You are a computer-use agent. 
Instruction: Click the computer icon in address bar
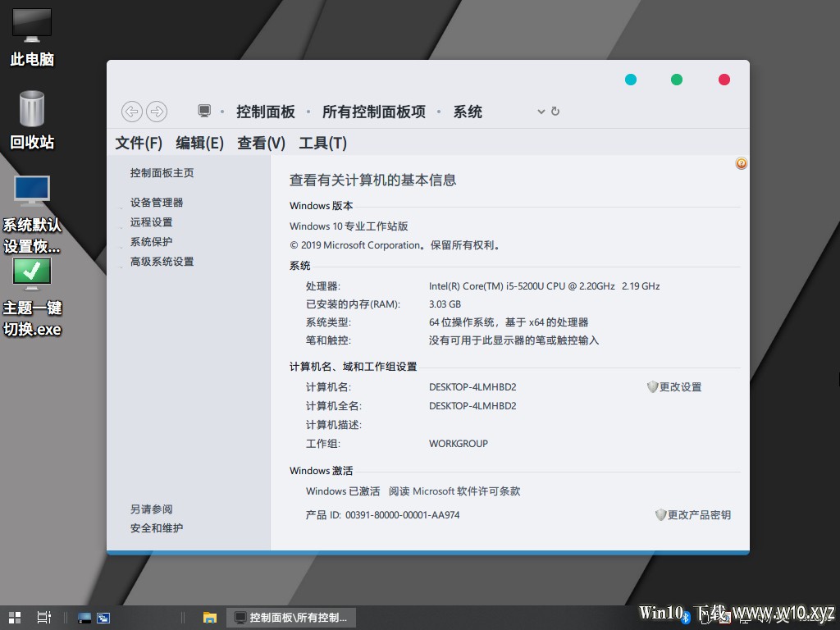click(204, 111)
